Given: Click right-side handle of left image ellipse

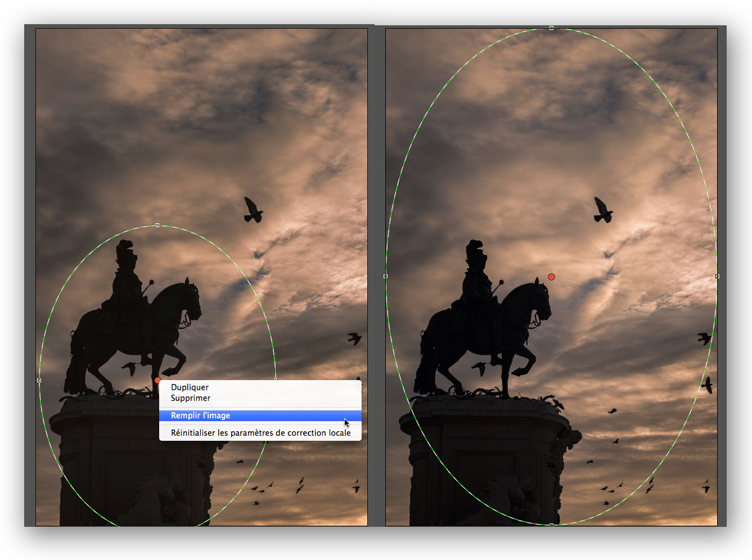Looking at the screenshot, I should 276,380.
